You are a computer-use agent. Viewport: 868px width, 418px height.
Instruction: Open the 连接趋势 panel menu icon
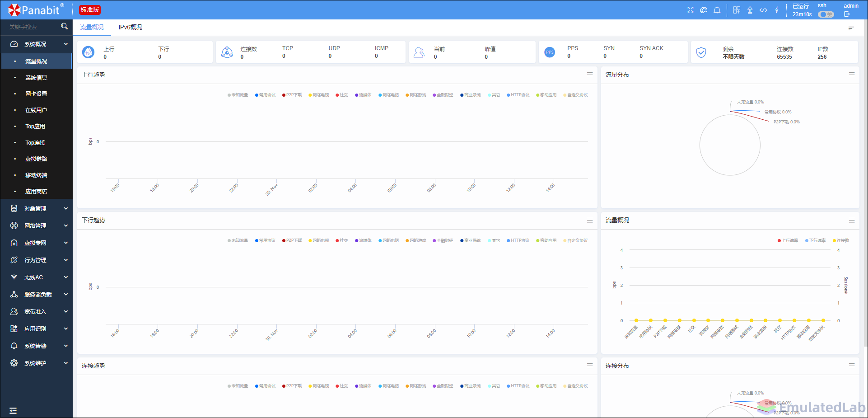click(590, 366)
